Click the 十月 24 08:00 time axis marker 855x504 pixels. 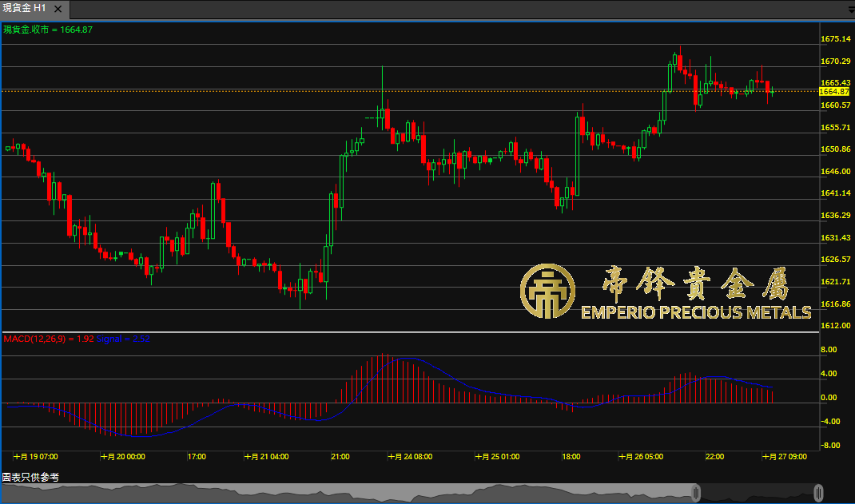[410, 457]
